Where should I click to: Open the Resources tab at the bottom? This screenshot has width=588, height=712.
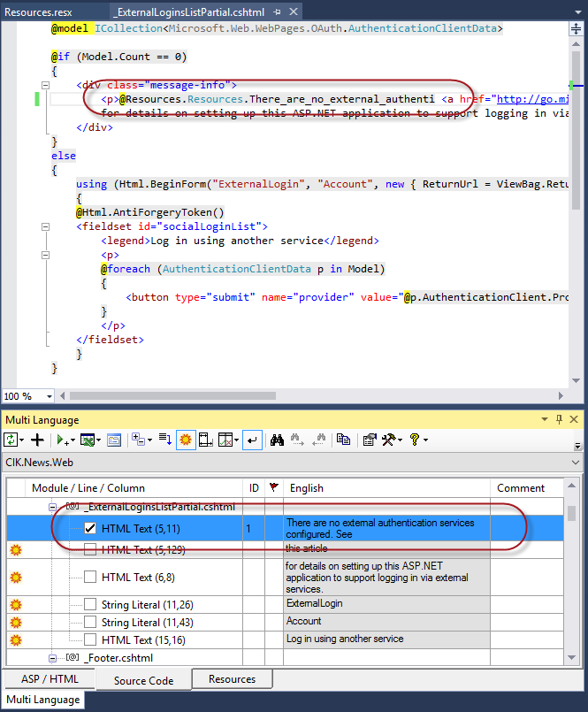click(233, 679)
